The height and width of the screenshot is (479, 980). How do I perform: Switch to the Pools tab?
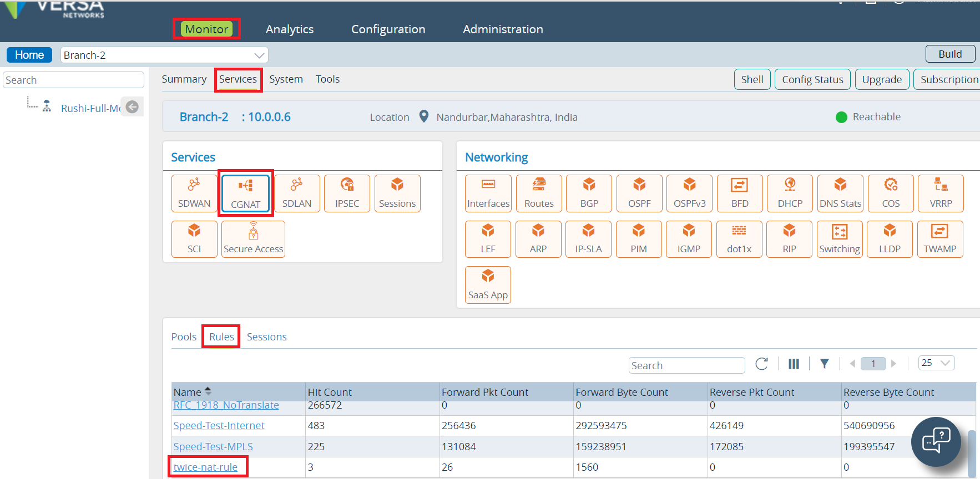pos(184,337)
